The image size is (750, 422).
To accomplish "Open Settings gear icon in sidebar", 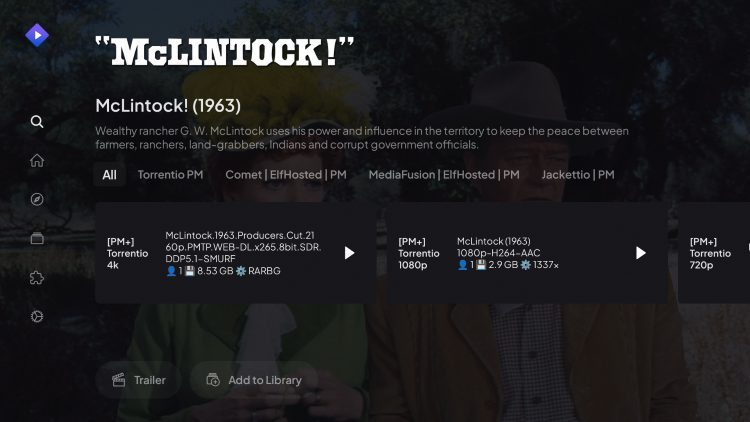I will coord(37,316).
